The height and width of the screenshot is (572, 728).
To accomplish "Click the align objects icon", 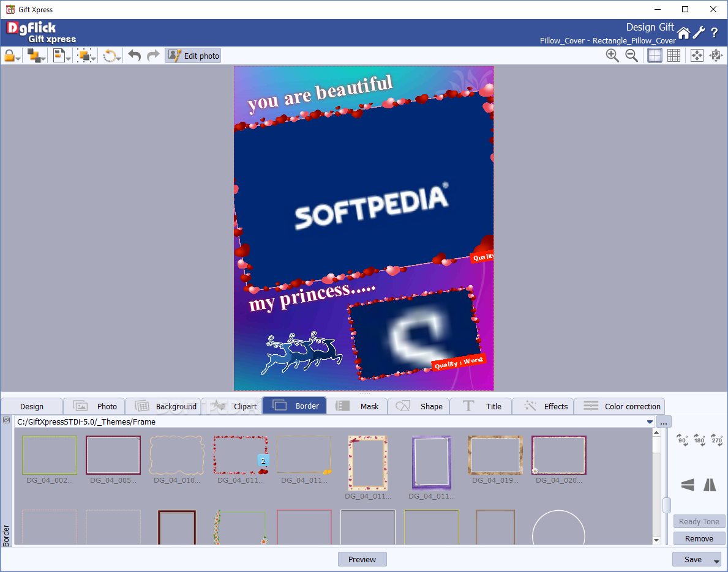I will (59, 56).
